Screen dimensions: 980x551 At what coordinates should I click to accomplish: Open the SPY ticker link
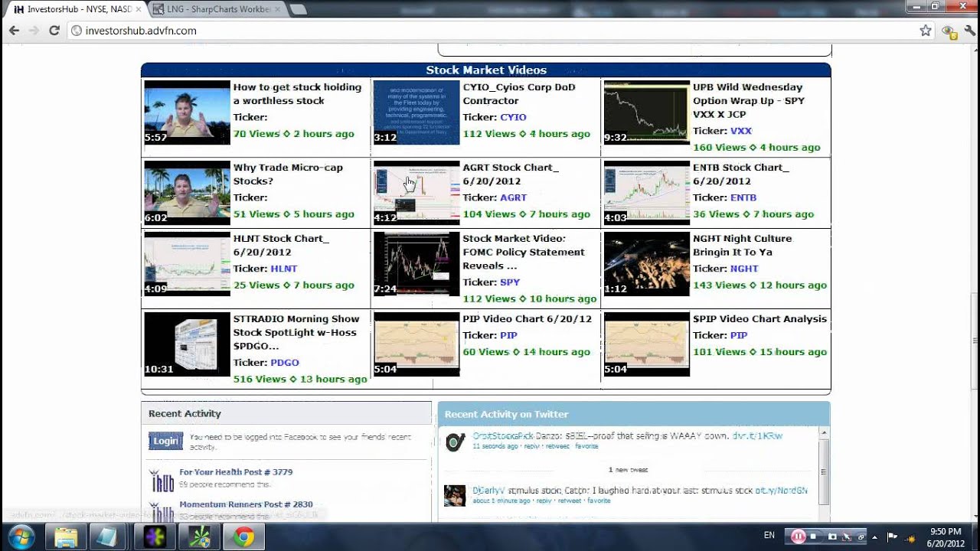point(510,282)
